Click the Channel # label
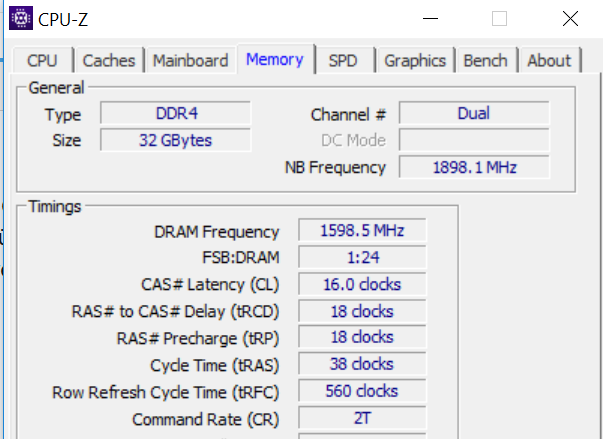The image size is (603, 439). point(348,115)
